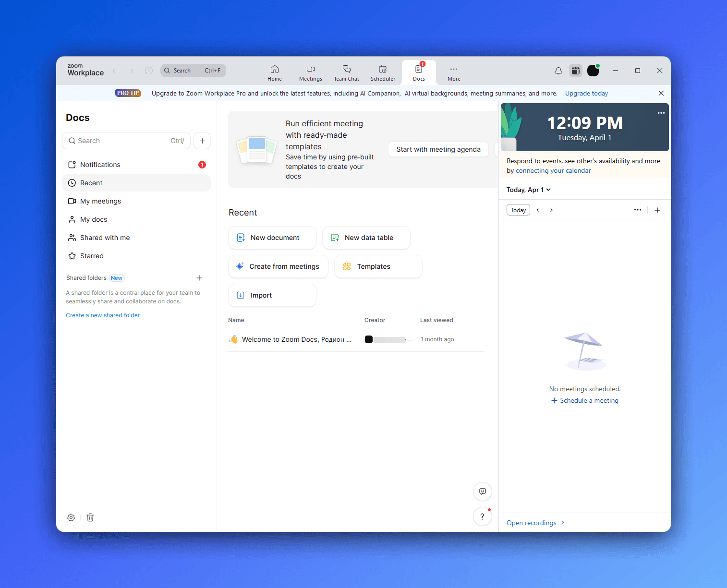Viewport: 727px width, 588px height.
Task: Click the meeting templates illustration
Action: tap(257, 150)
